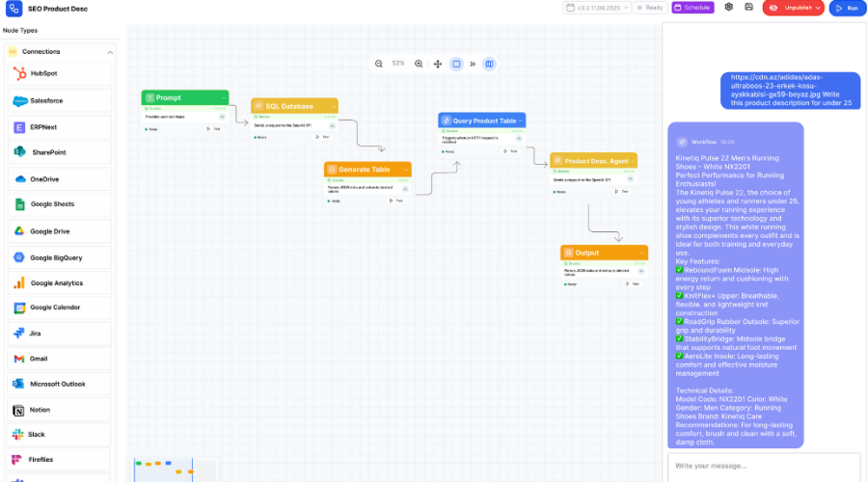868x482 pixels.
Task: Click the Schedule button
Action: click(692, 8)
